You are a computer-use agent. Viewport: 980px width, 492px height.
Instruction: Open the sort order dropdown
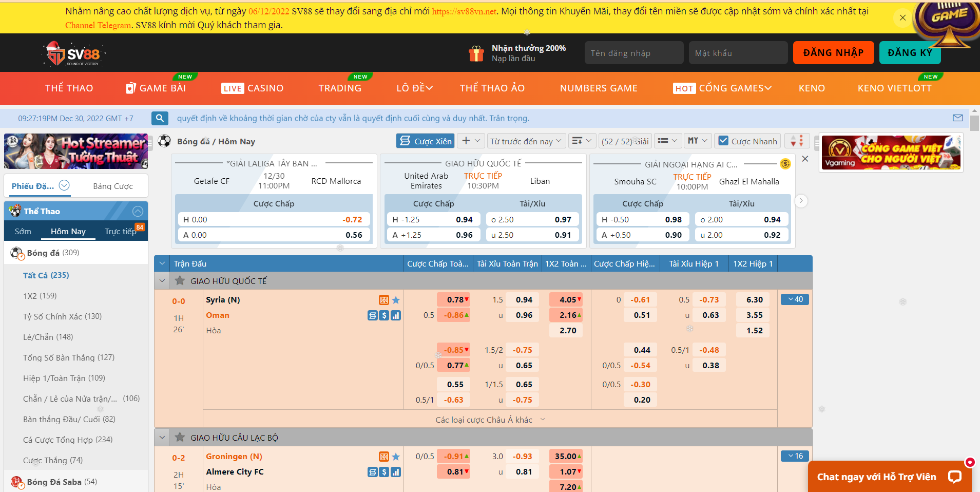coord(582,141)
